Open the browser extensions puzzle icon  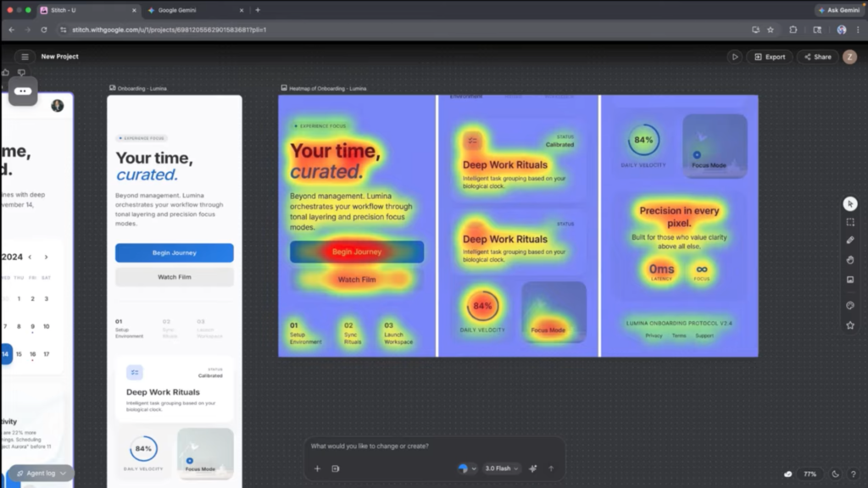(x=793, y=30)
